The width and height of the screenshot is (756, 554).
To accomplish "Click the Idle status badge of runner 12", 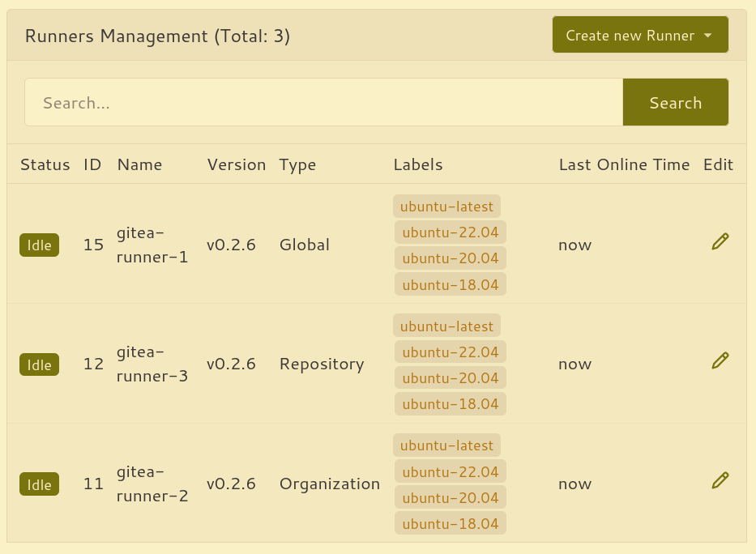I will (x=39, y=365).
